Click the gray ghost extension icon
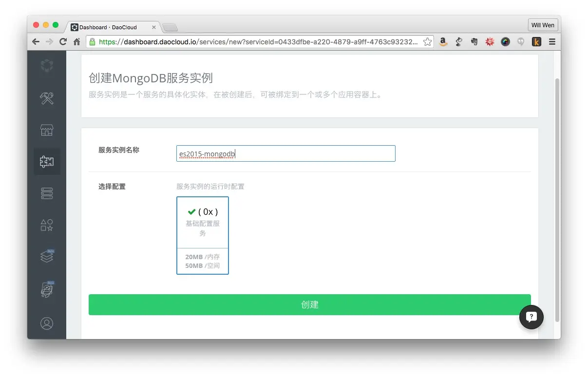This screenshot has width=588, height=378. tap(521, 42)
